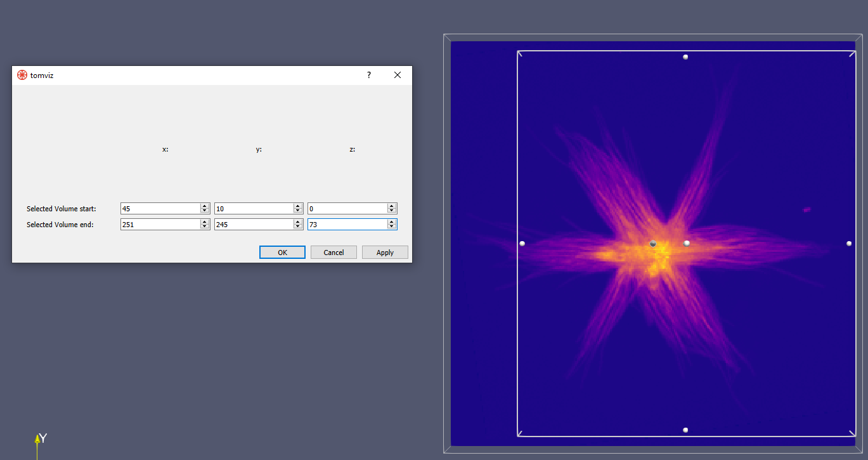Decrease start z value with down arrow
This screenshot has height=460, width=868.
(x=392, y=211)
